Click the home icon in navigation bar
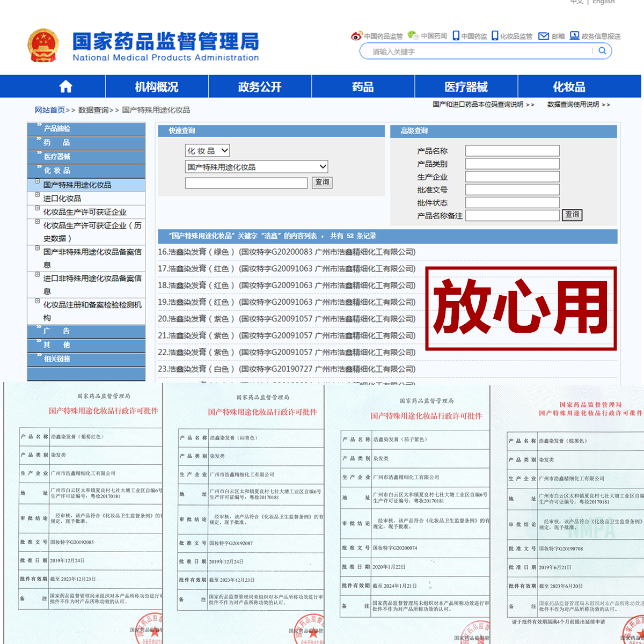The height and width of the screenshot is (644, 644). pyautogui.click(x=65, y=86)
